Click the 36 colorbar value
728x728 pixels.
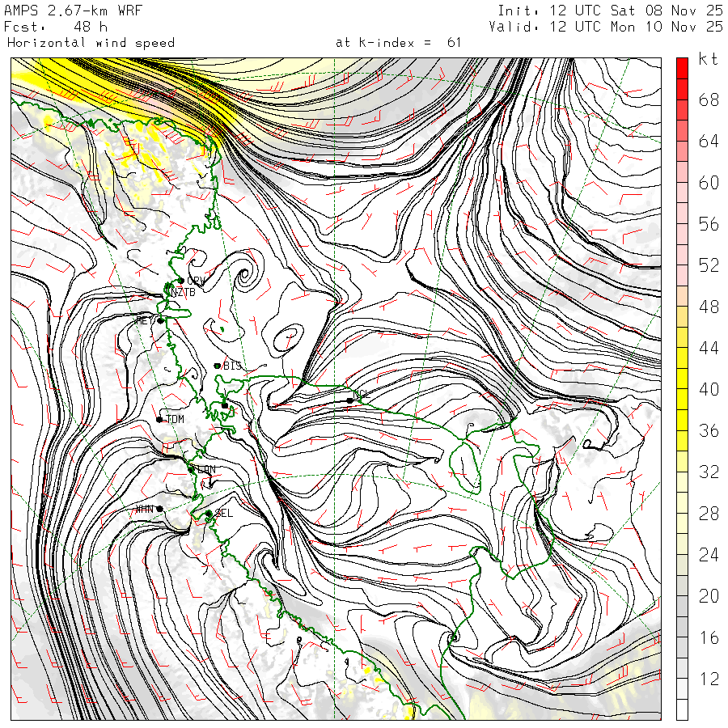709,430
